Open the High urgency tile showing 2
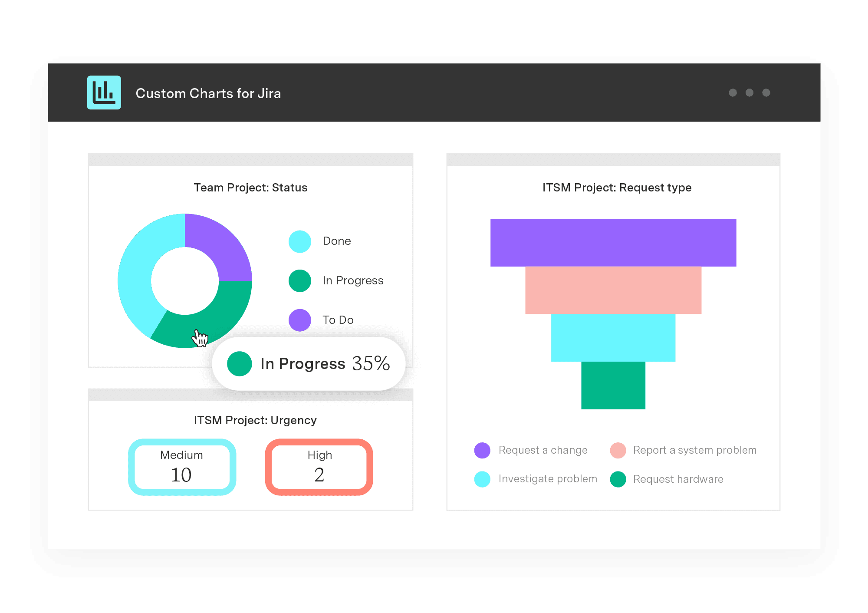The height and width of the screenshot is (613, 868). click(x=319, y=467)
